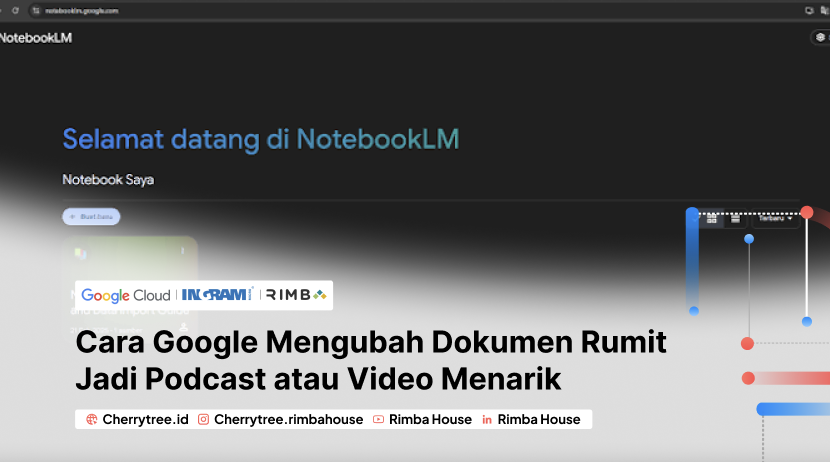Image resolution: width=830 pixels, height=462 pixels.
Task: Click the Google Cloud logo in the banner
Action: pyautogui.click(x=126, y=295)
